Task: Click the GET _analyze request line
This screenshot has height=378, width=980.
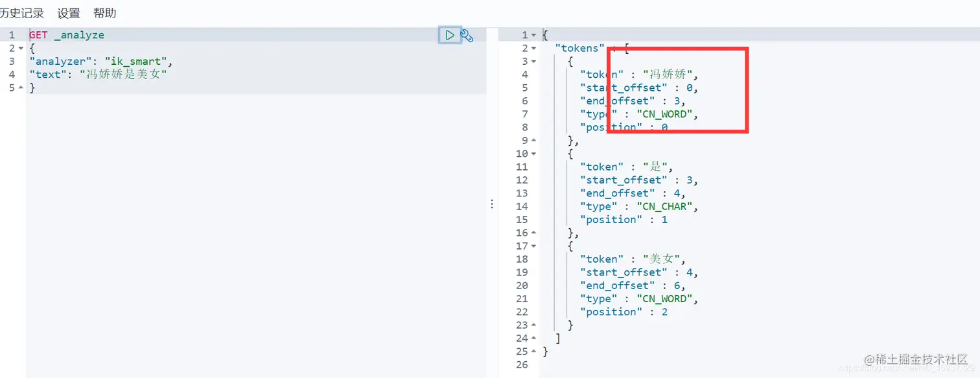Action: (x=67, y=35)
